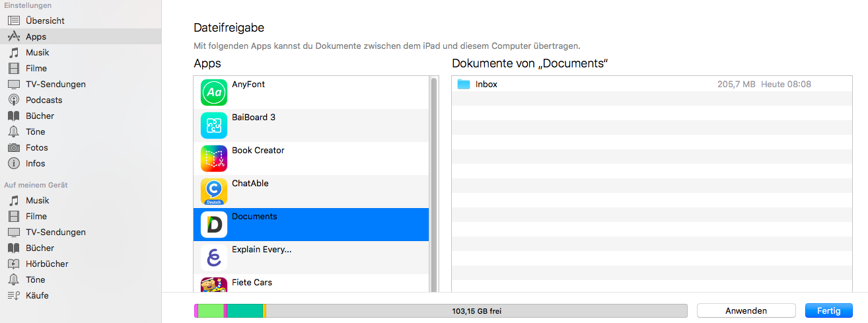
Task: Select TV-Sendungen under Einstellungen
Action: coord(55,84)
